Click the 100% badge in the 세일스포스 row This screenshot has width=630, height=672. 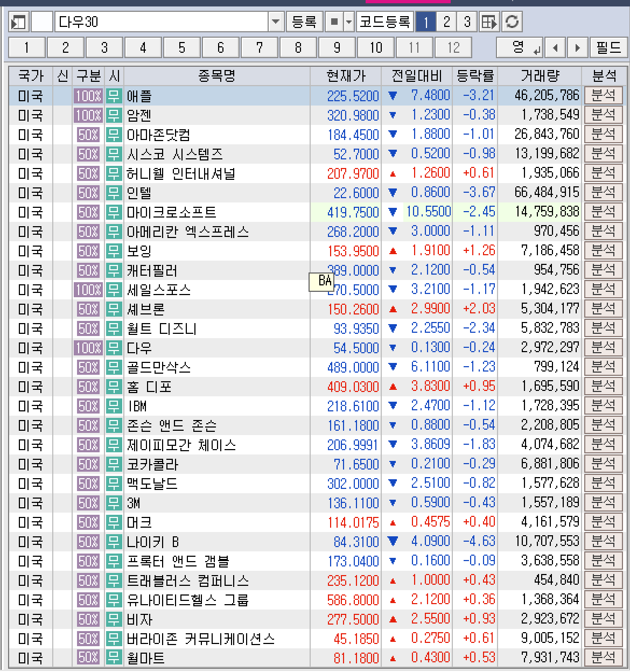(x=88, y=290)
